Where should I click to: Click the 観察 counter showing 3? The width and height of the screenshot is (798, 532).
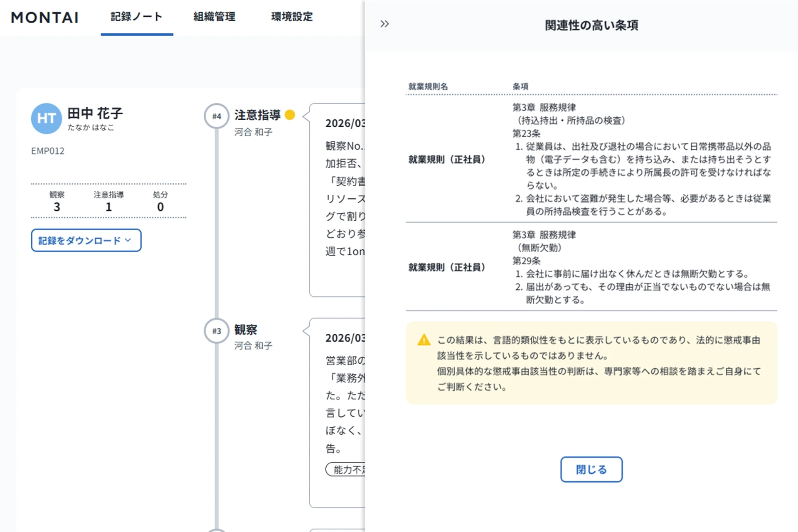point(57,207)
